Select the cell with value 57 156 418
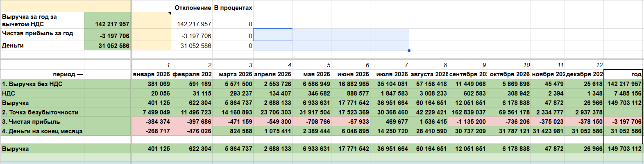This screenshot has width=644, height=164. (x=429, y=84)
